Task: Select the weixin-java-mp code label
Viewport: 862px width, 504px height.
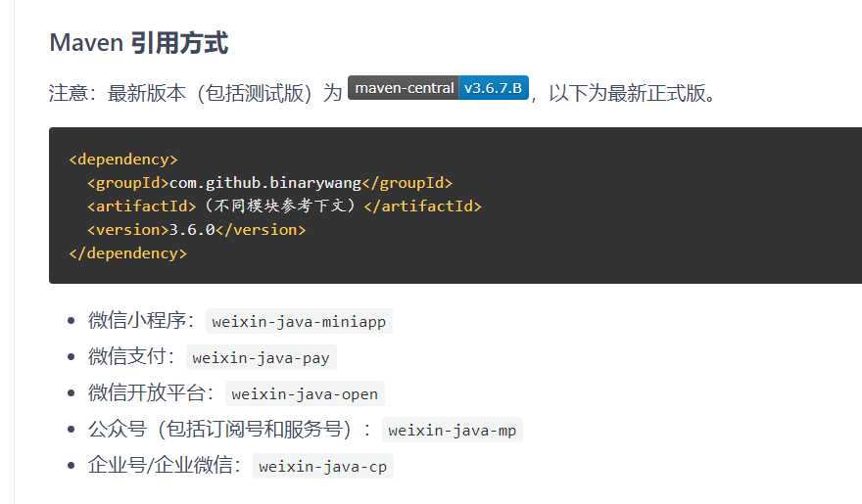Action: pyautogui.click(x=452, y=430)
